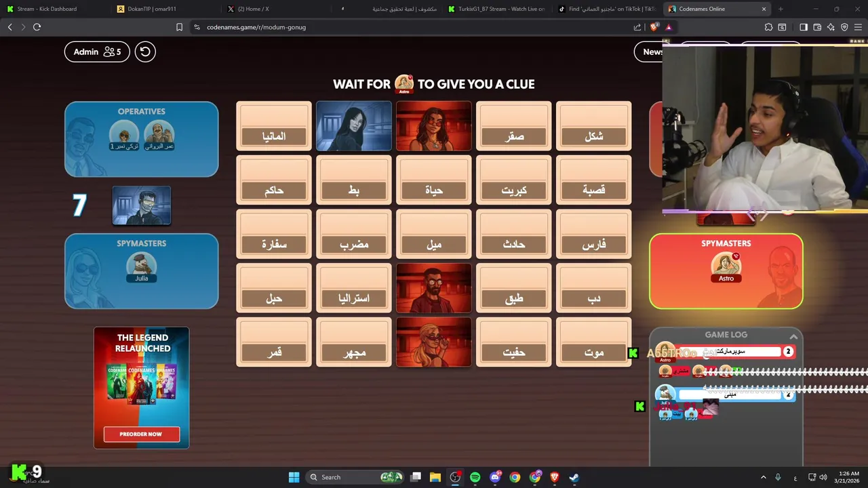
Task: Open Brave browser from taskbar
Action: tap(555, 477)
